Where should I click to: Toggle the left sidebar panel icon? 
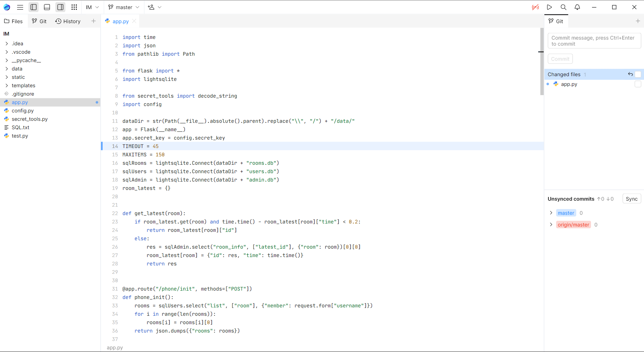click(x=34, y=7)
